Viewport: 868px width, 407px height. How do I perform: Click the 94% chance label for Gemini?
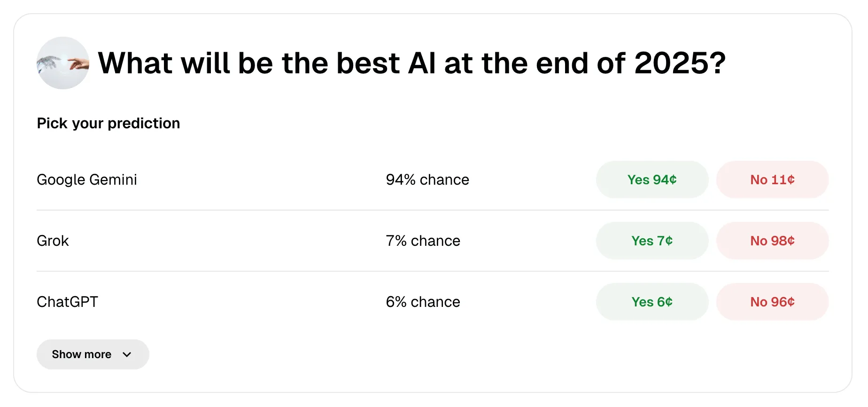tap(427, 180)
